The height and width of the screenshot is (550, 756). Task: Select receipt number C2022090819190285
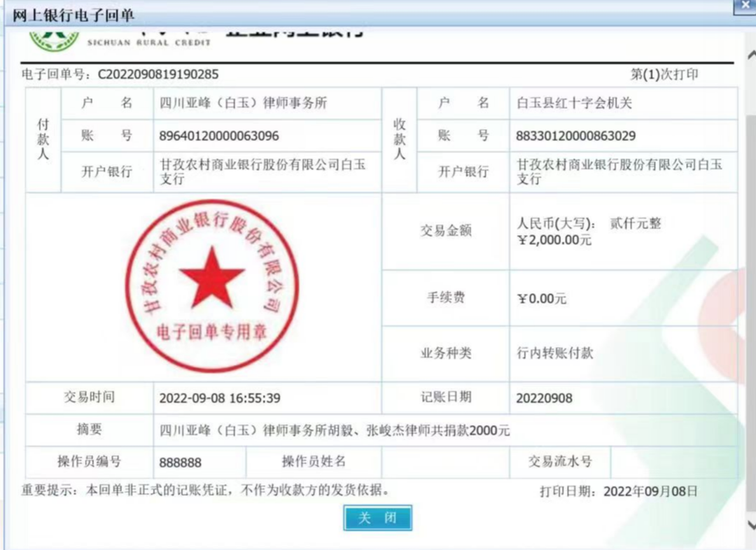158,74
